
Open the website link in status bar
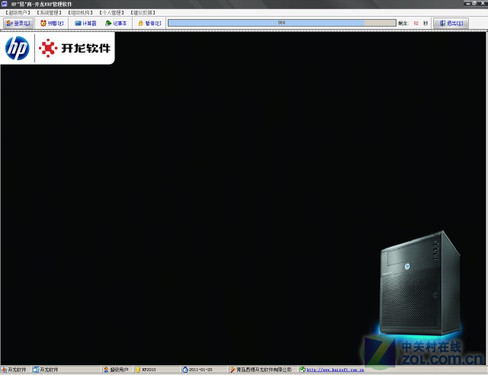pos(335,370)
